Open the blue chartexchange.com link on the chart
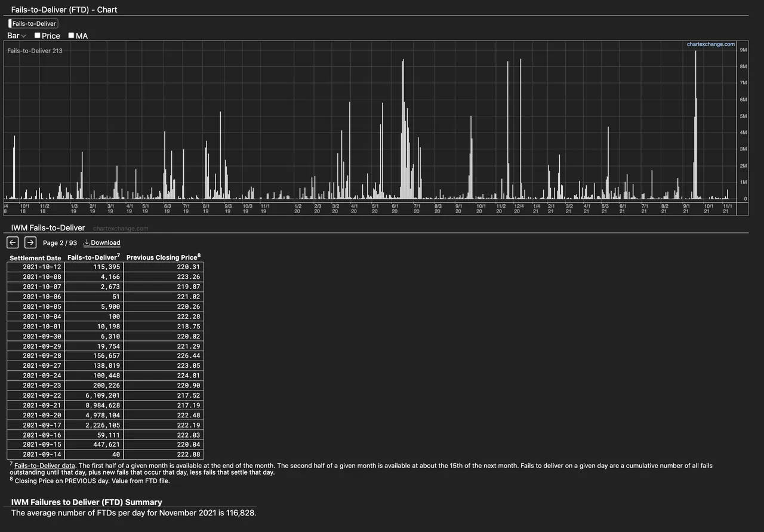Viewport: 764px width, 532px height. [711, 44]
